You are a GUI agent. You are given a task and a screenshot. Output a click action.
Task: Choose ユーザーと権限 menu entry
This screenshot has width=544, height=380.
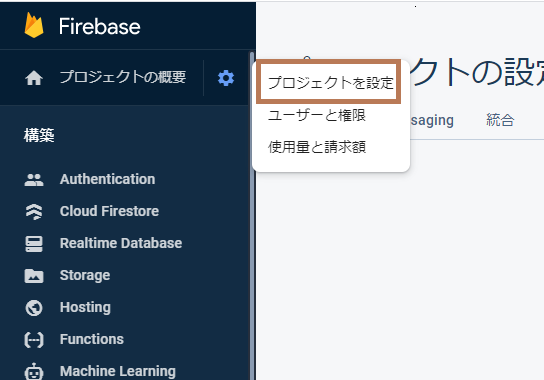317,115
